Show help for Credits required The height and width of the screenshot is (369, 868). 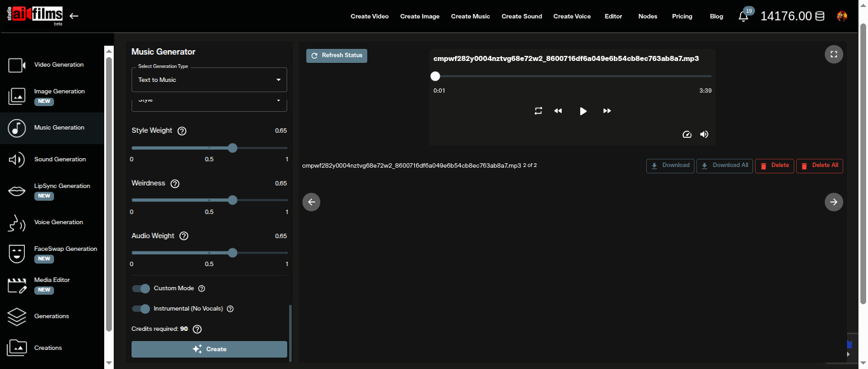click(197, 329)
